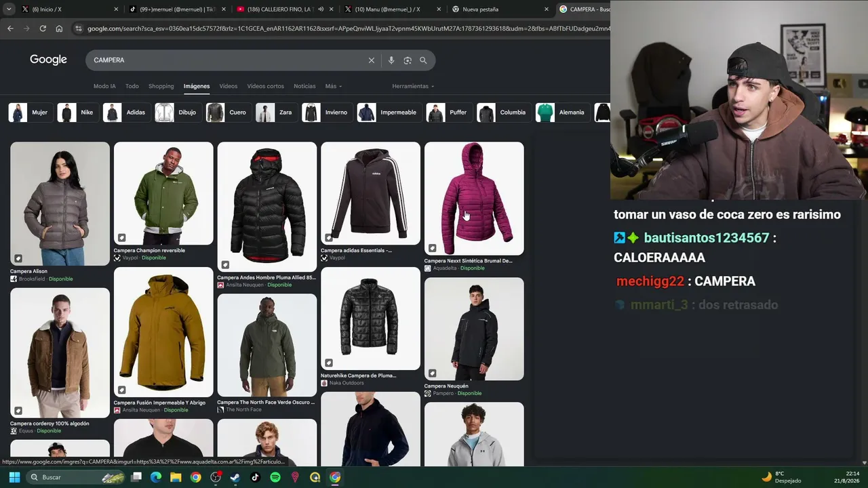Image resolution: width=868 pixels, height=488 pixels.
Task: Go back to the previous page
Action: tap(10, 28)
